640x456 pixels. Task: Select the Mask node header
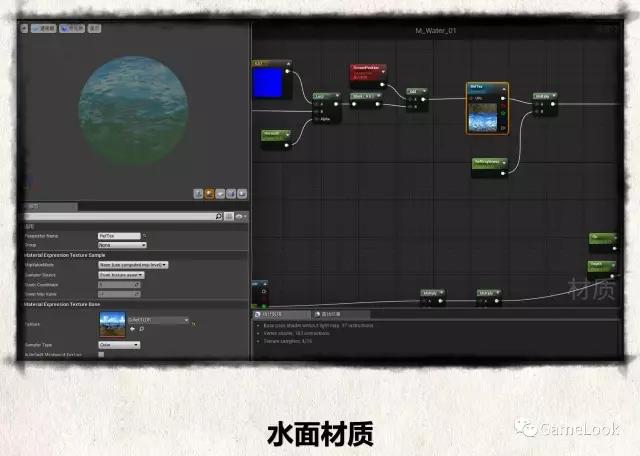click(366, 96)
